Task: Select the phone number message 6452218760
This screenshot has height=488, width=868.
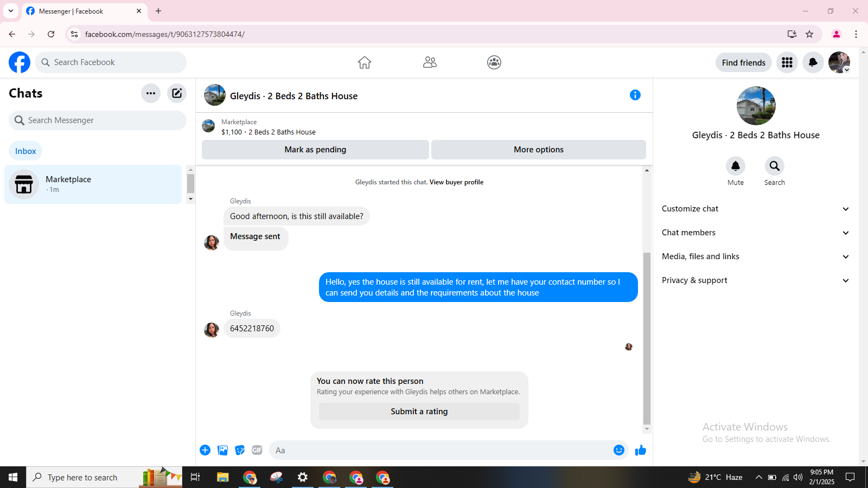Action: tap(252, 329)
